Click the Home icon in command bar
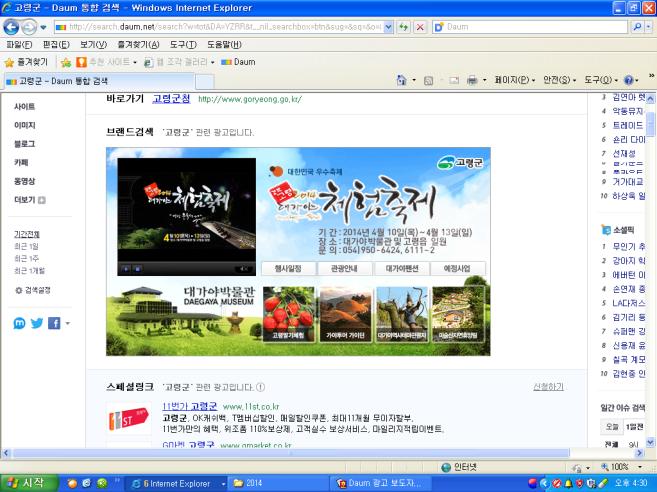 [401, 80]
